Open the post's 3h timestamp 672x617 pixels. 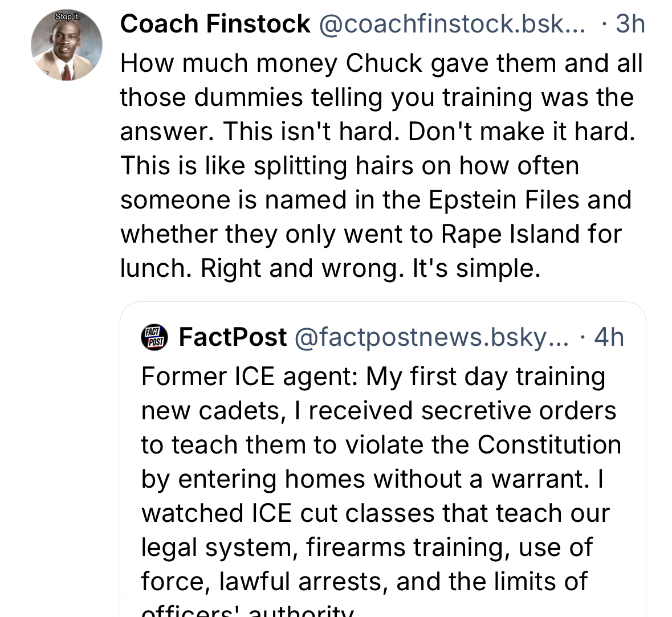click(x=629, y=24)
